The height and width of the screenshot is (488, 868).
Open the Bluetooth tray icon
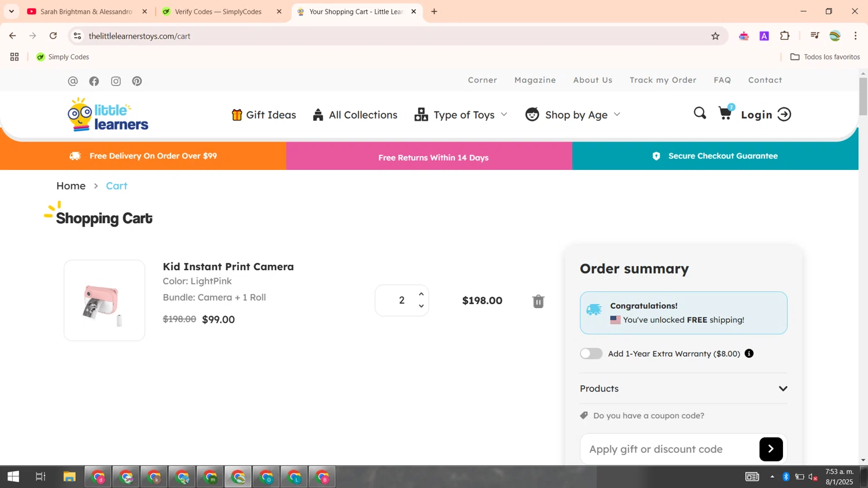click(786, 476)
